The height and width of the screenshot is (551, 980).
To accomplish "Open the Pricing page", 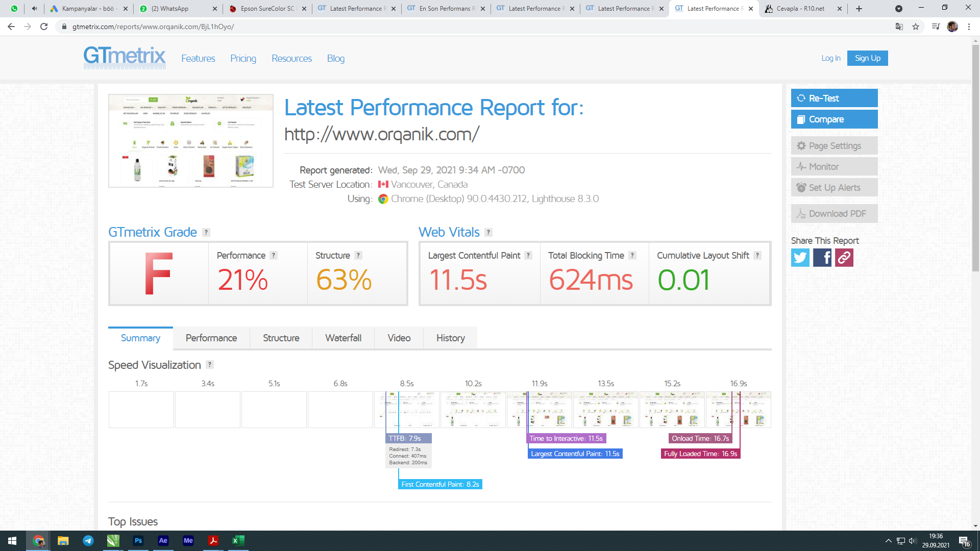I will click(243, 59).
